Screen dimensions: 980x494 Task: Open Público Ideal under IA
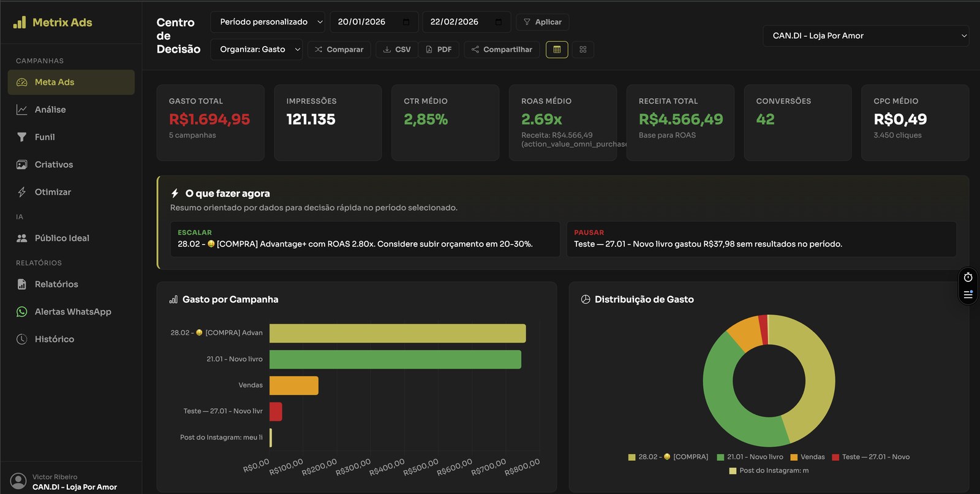click(x=71, y=238)
